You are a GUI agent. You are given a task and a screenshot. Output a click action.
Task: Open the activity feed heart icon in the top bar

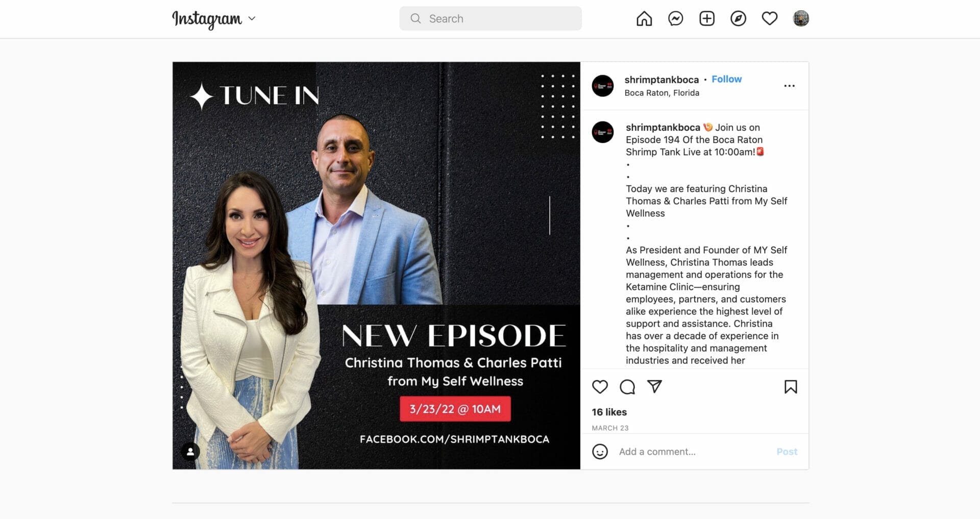[x=770, y=19]
